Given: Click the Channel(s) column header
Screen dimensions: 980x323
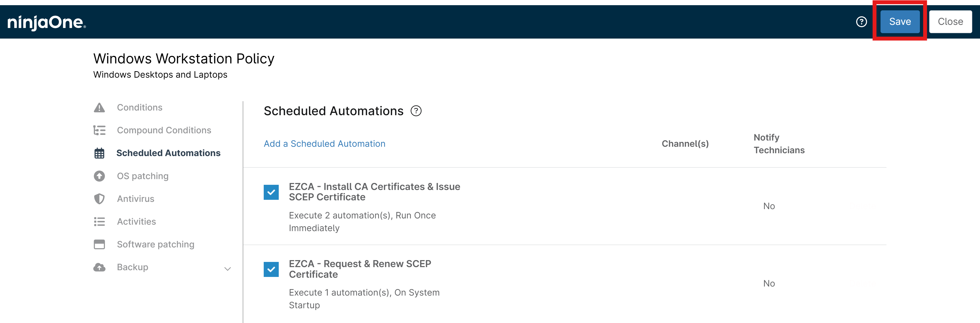Looking at the screenshot, I should [685, 144].
